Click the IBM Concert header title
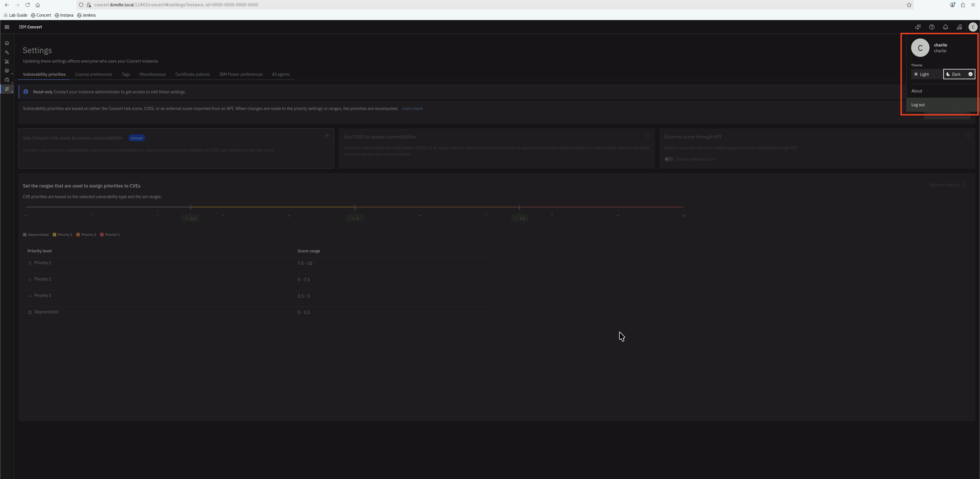The width and height of the screenshot is (980, 479). pyautogui.click(x=30, y=27)
